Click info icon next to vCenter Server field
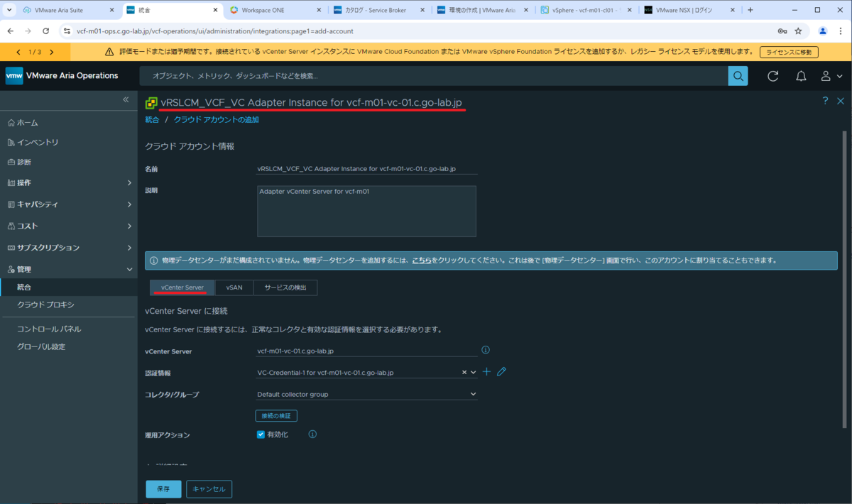The width and height of the screenshot is (852, 504). [x=486, y=350]
